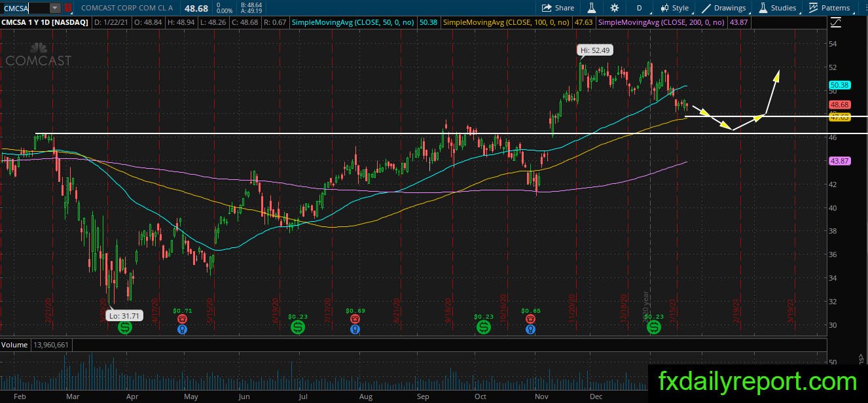Click the red earnings phone icon under $0.71
The width and height of the screenshot is (868, 403).
183,319
